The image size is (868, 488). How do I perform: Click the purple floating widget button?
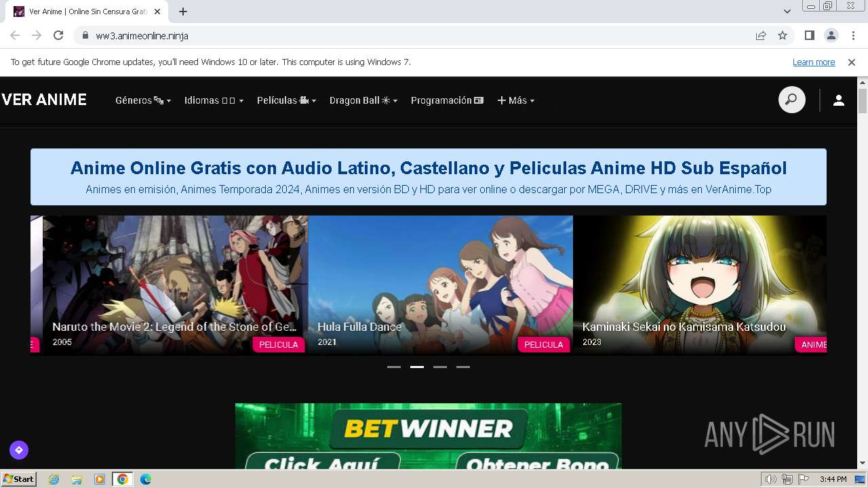coord(19,450)
